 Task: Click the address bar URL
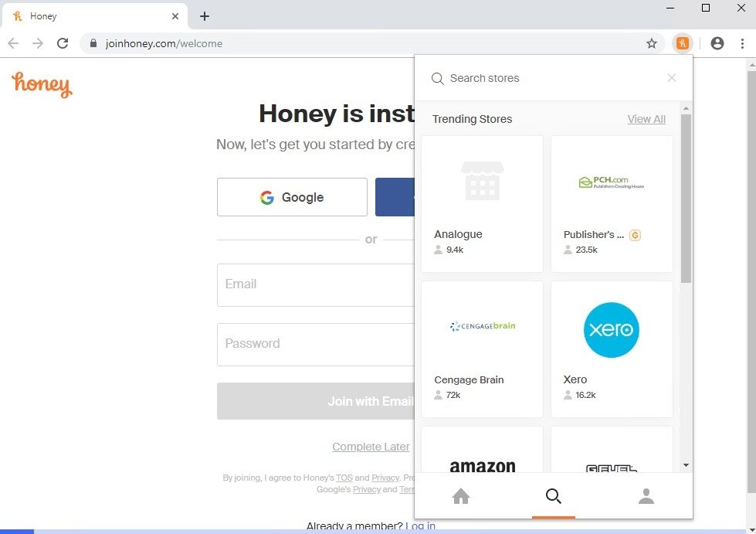click(x=164, y=43)
